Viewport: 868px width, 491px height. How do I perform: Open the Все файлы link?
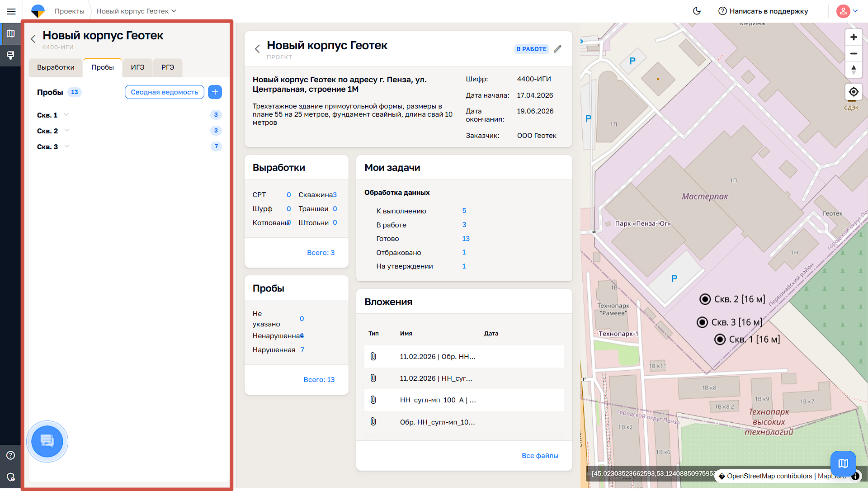[539, 456]
